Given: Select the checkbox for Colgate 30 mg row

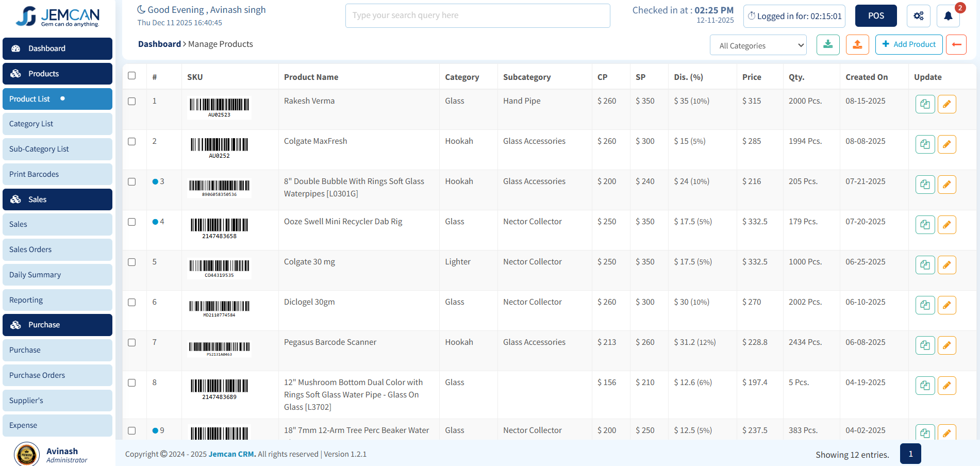Looking at the screenshot, I should (132, 262).
